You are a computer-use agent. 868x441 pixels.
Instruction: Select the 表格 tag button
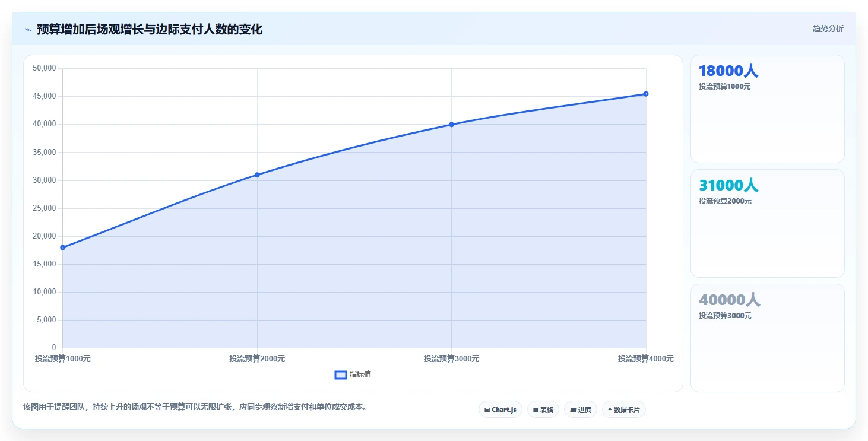point(543,410)
